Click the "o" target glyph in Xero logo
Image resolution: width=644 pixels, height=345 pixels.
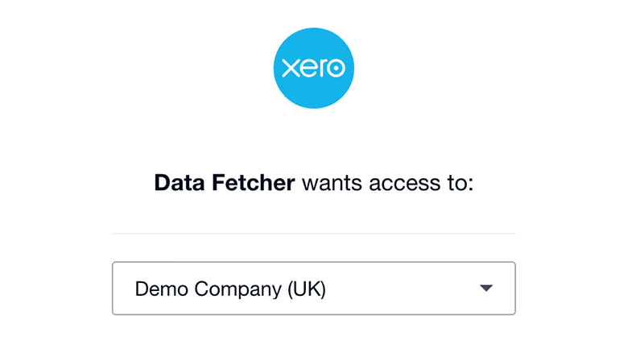(x=336, y=68)
